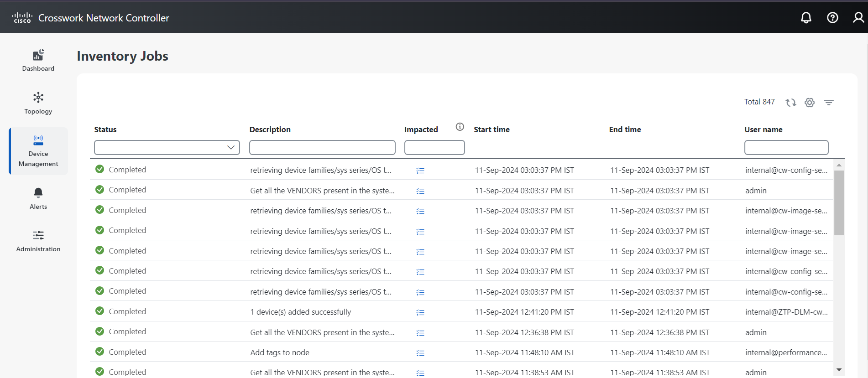Open the Status filter dropdown
This screenshot has width=868, height=378.
click(167, 147)
